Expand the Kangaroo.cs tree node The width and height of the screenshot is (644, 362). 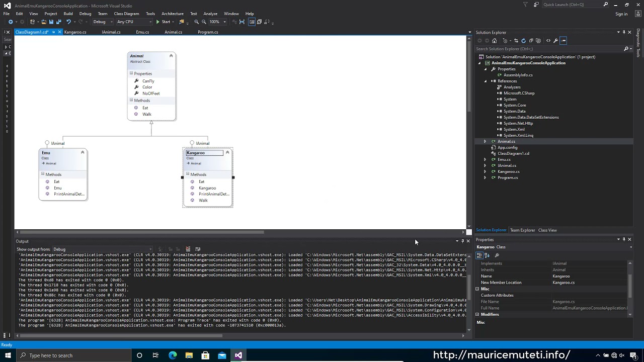pos(485,171)
